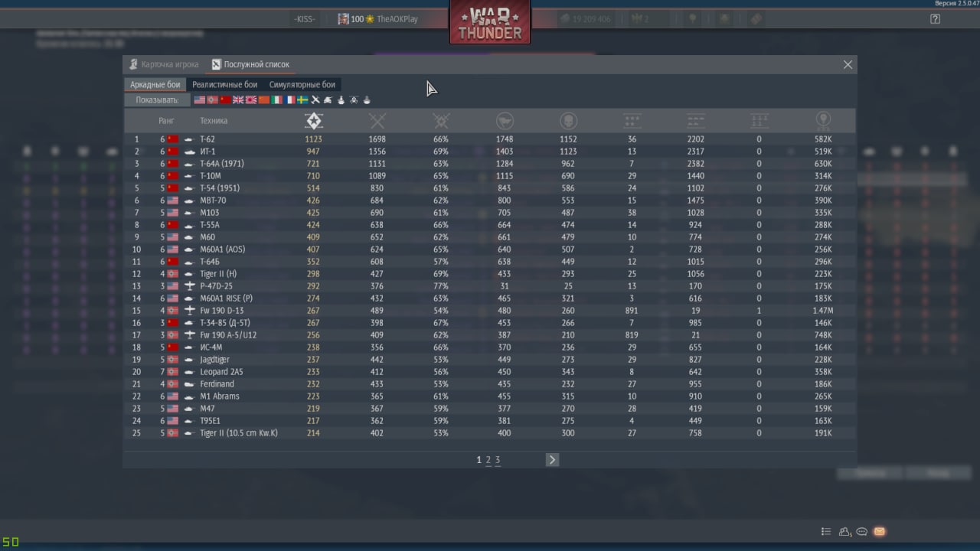Select the T95E1 row

pos(490,421)
